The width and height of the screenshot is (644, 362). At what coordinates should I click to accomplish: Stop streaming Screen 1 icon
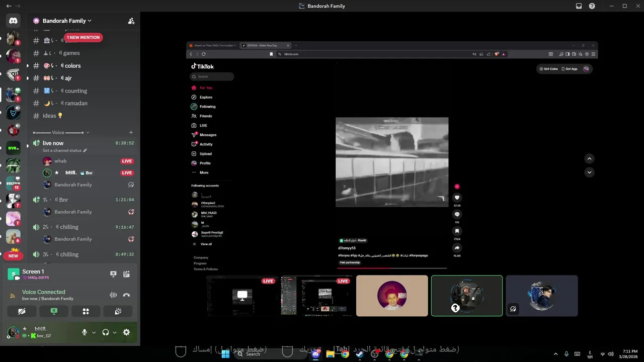[113, 274]
